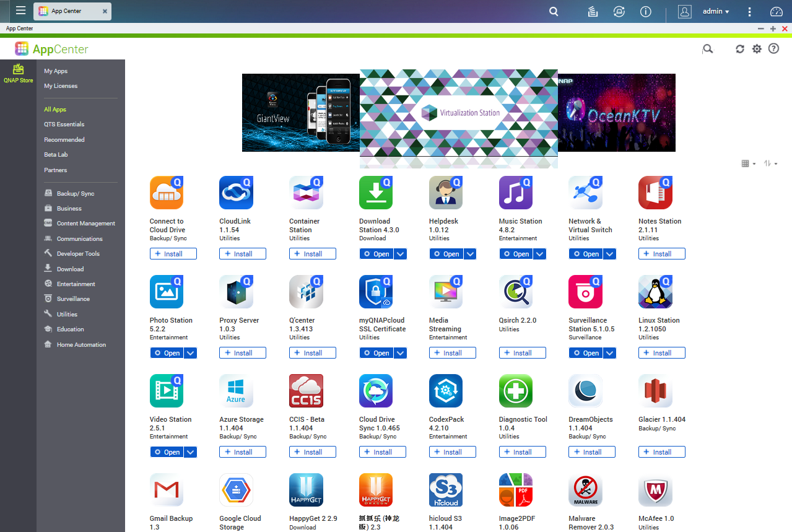The width and height of the screenshot is (792, 532).
Task: Open the QTS dashboard gauge icon
Action: (777, 11)
